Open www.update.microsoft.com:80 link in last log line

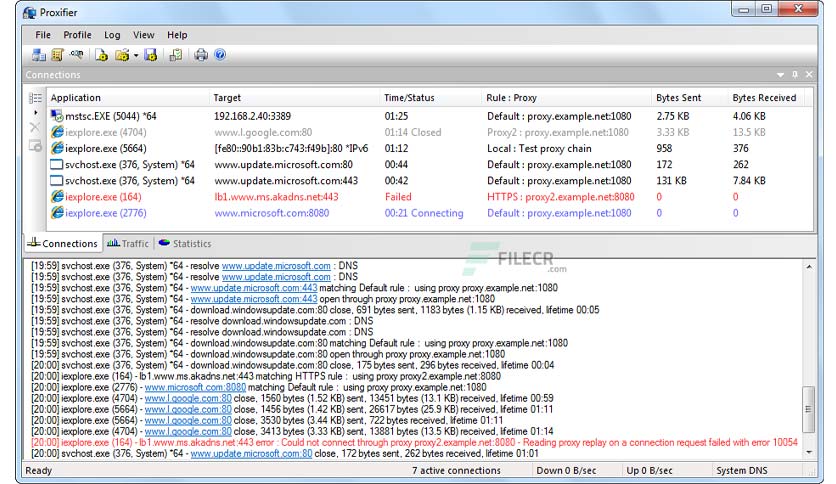(251, 454)
